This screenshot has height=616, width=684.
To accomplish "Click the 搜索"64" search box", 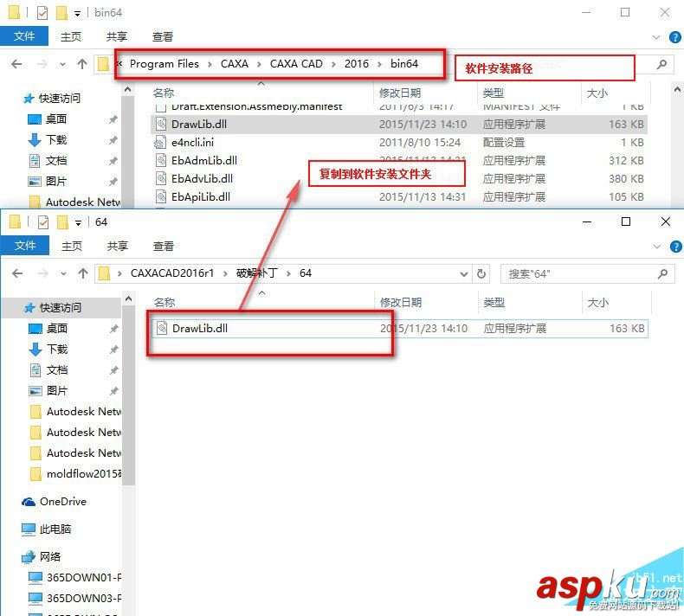I will (x=587, y=273).
